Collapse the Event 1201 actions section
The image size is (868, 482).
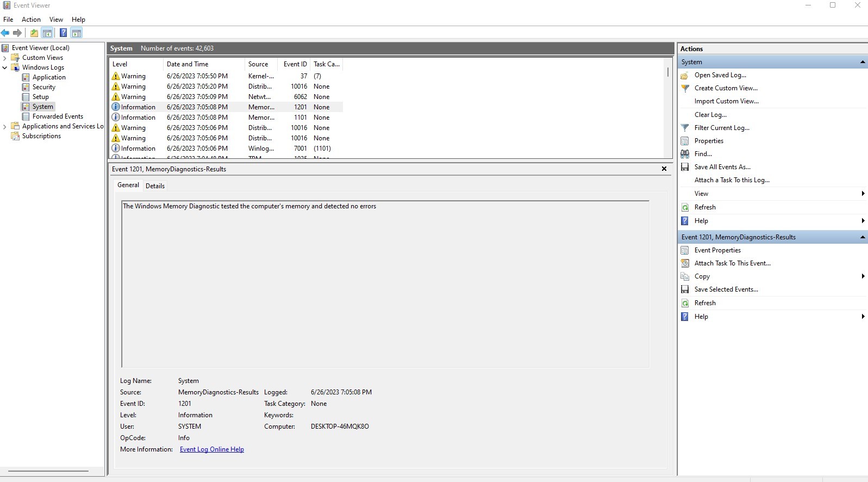click(863, 237)
